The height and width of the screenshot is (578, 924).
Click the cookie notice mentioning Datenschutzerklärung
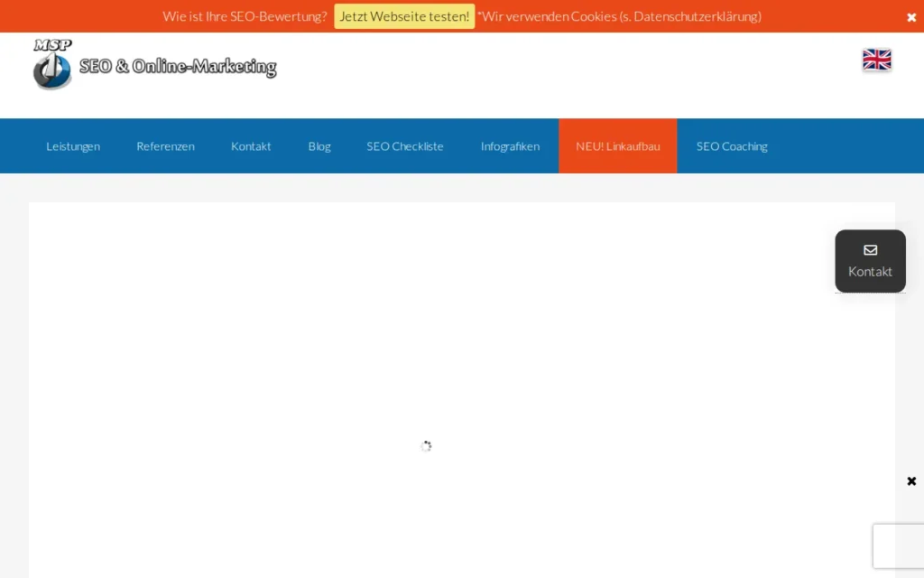(x=619, y=16)
